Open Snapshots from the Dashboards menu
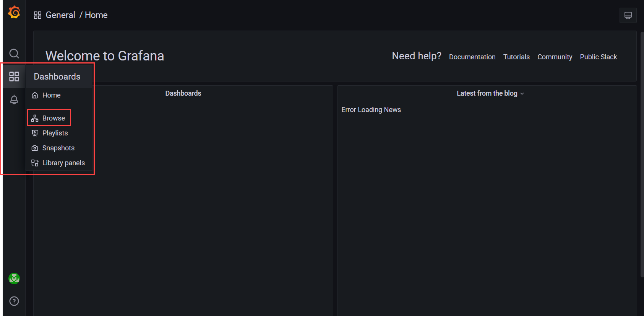644x316 pixels. click(x=58, y=148)
